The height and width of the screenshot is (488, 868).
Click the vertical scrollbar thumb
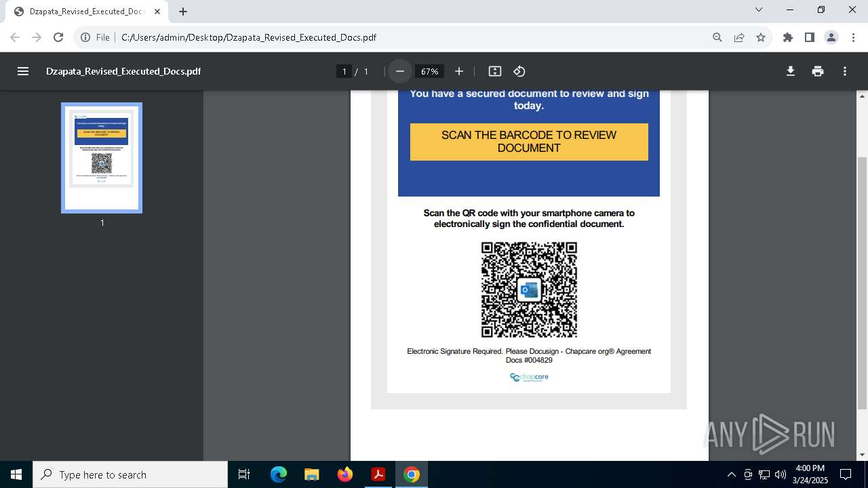tap(863, 283)
